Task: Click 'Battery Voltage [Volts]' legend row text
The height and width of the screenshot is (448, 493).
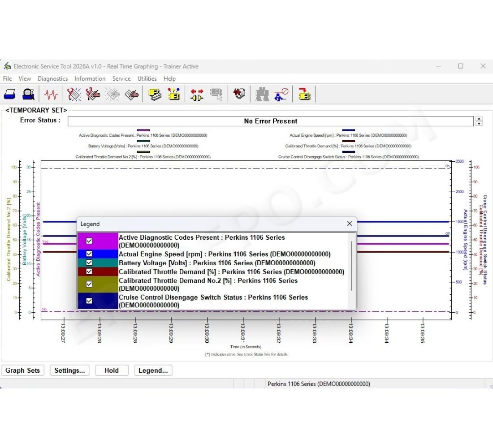Action: [217, 263]
